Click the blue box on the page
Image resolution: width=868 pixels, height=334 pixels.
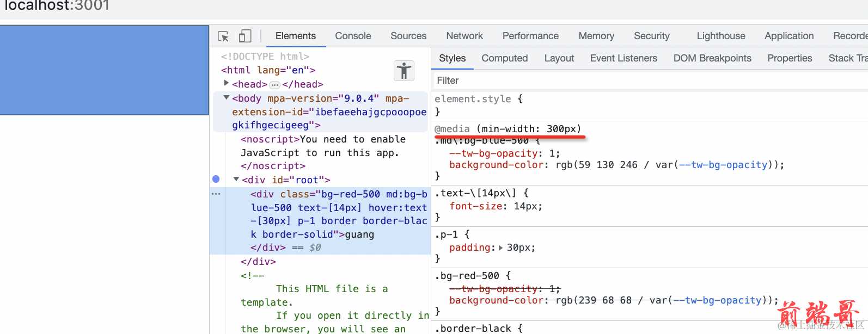(104, 70)
